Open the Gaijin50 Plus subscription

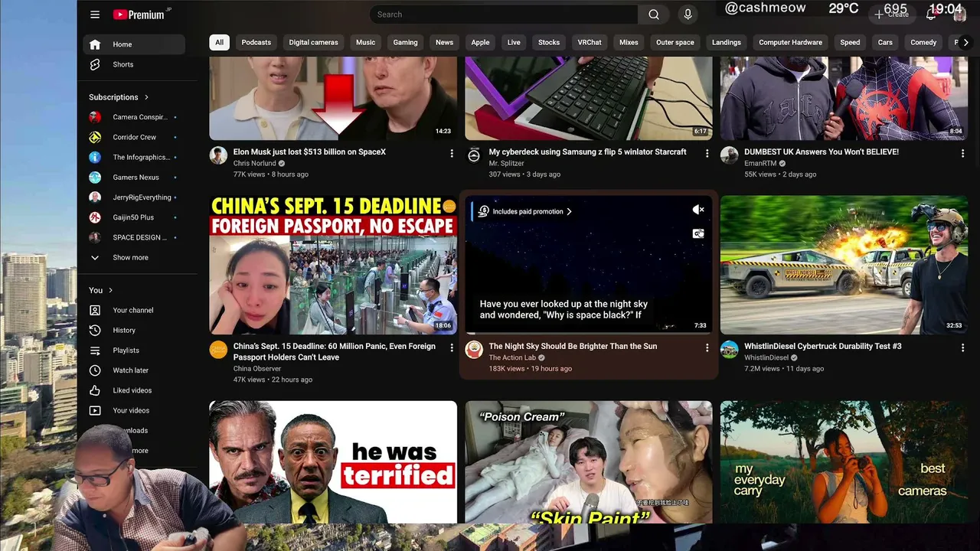134,217
